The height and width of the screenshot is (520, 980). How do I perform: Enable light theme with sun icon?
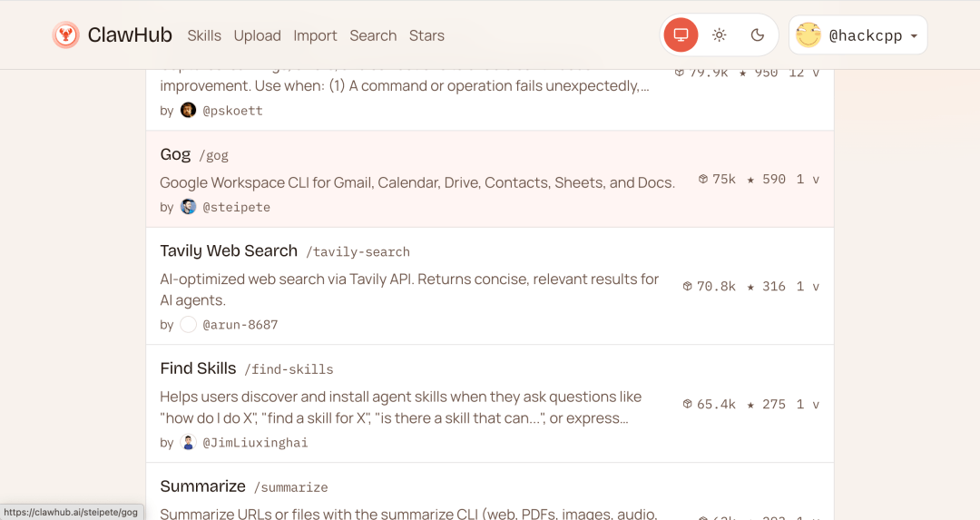pyautogui.click(x=719, y=35)
